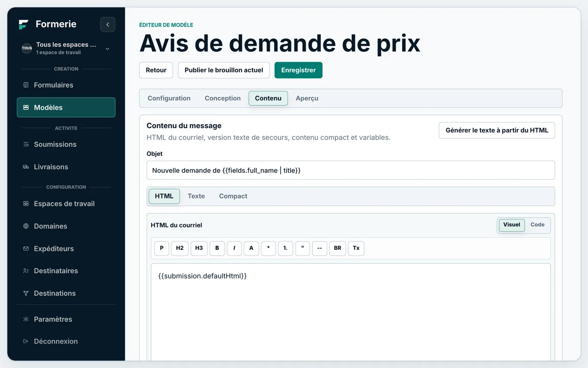Switch editor to Code mode
This screenshot has width=588, height=368.
pyautogui.click(x=537, y=225)
